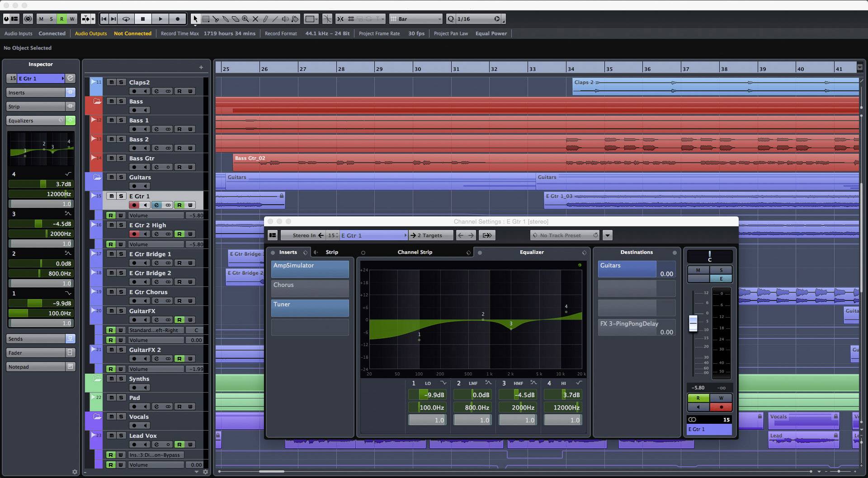
Task: Click the Color tool in the toolbar
Action: tap(295, 19)
